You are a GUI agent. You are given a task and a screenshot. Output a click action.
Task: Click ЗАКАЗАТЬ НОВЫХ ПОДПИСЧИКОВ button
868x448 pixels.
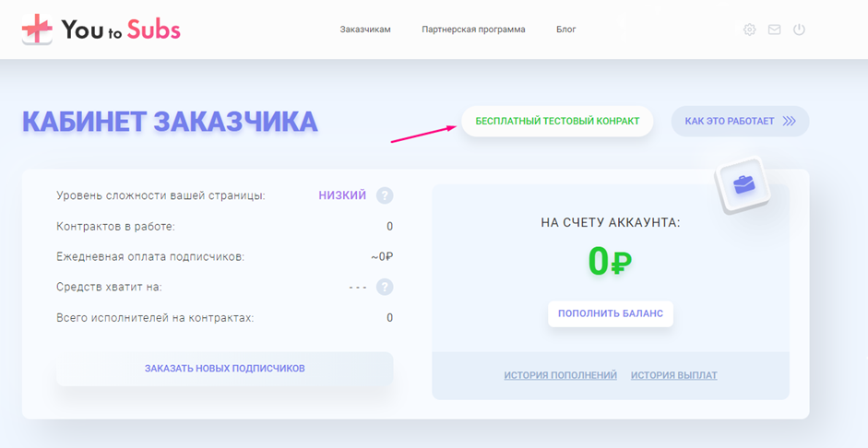224,369
